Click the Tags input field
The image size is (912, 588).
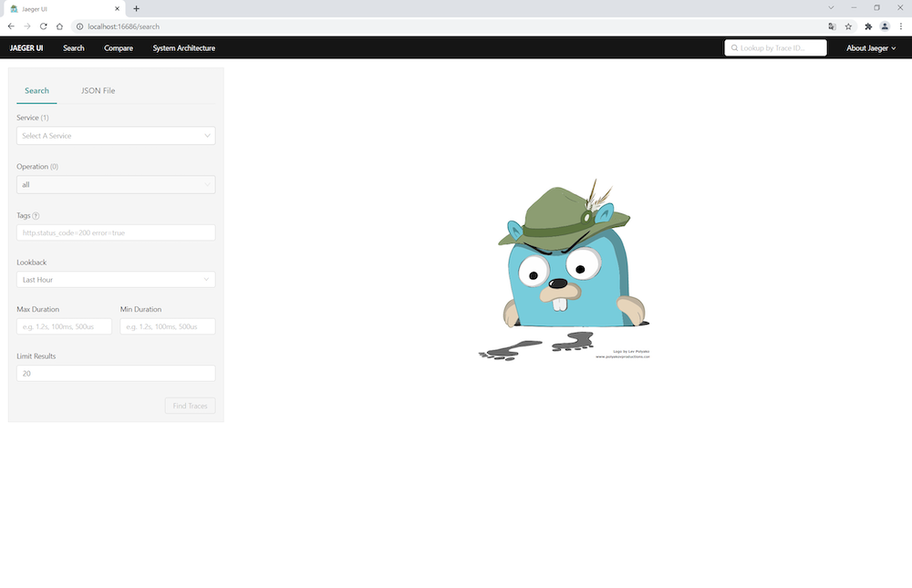click(116, 232)
